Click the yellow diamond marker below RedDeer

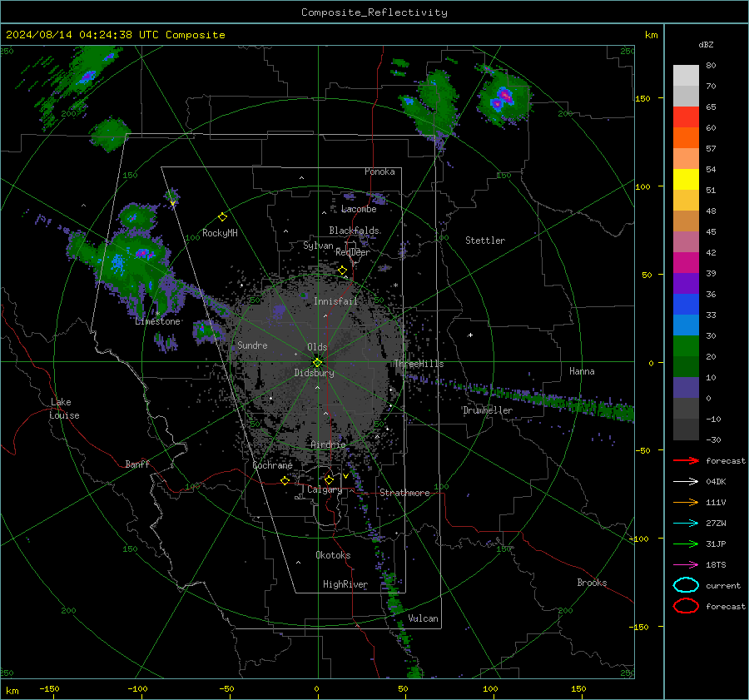pyautogui.click(x=342, y=271)
